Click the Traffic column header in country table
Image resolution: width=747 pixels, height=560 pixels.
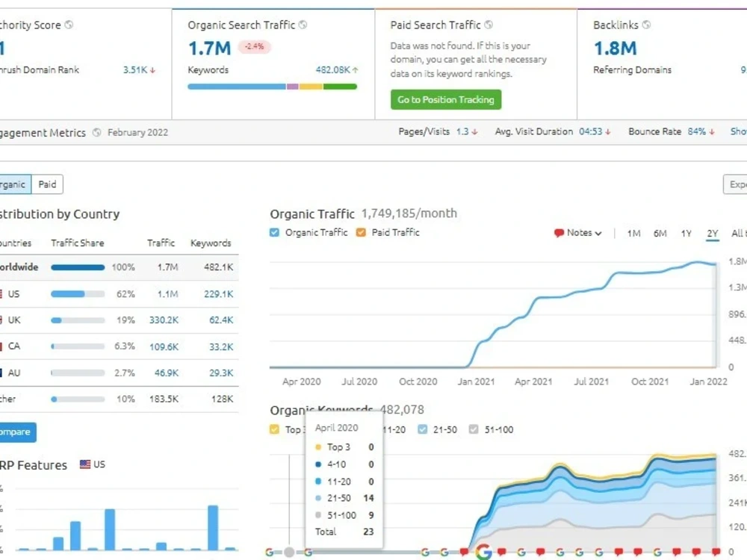(x=161, y=243)
